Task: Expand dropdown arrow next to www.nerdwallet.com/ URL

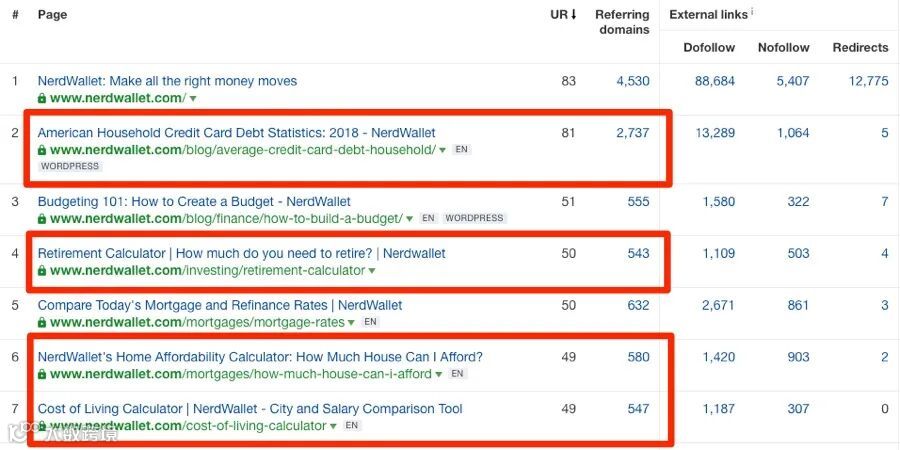Action: pos(193,99)
